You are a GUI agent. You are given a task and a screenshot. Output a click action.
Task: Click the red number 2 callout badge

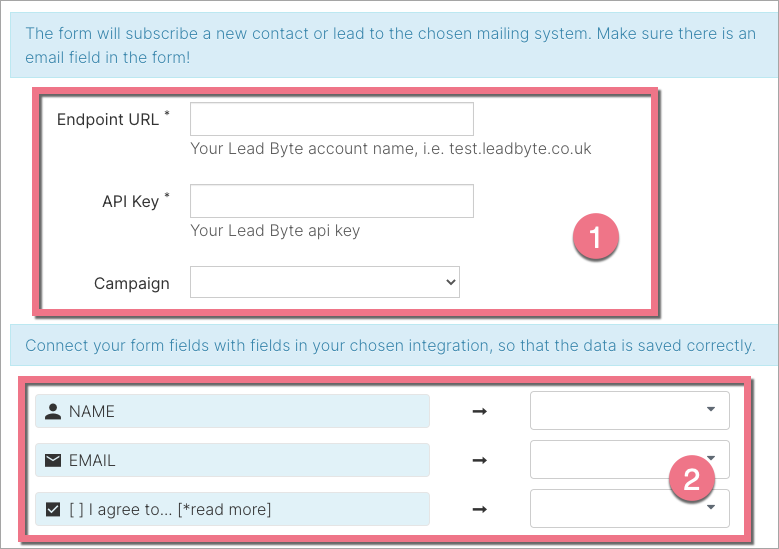pos(691,480)
